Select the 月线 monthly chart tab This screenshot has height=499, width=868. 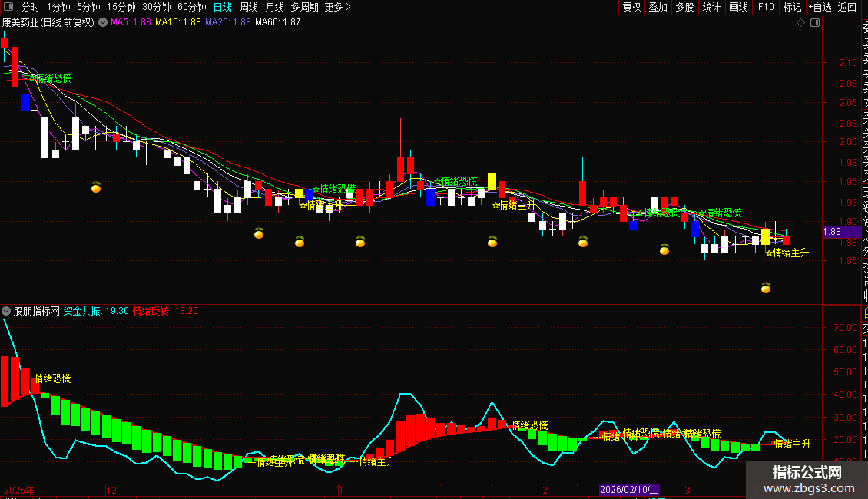[x=274, y=7]
